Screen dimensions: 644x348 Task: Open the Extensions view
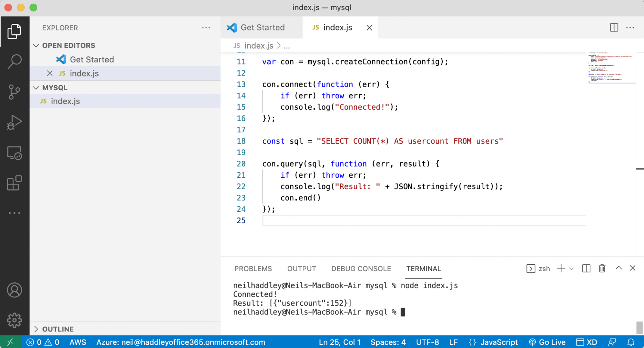click(14, 183)
